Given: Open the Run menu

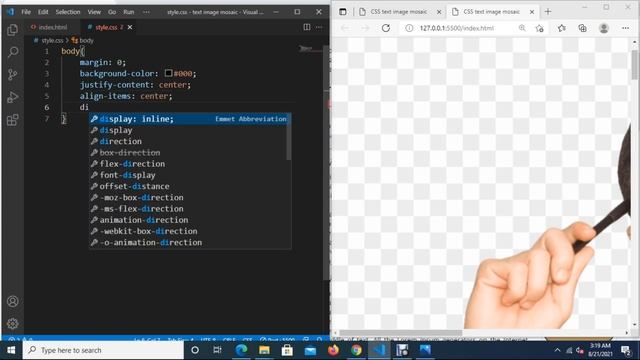Looking at the screenshot, I should pyautogui.click(x=129, y=12).
